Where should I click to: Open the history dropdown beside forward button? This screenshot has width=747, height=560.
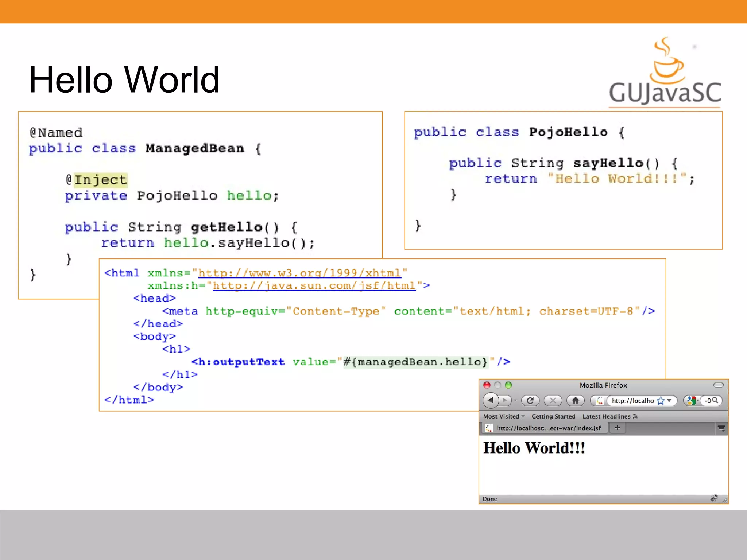point(515,400)
